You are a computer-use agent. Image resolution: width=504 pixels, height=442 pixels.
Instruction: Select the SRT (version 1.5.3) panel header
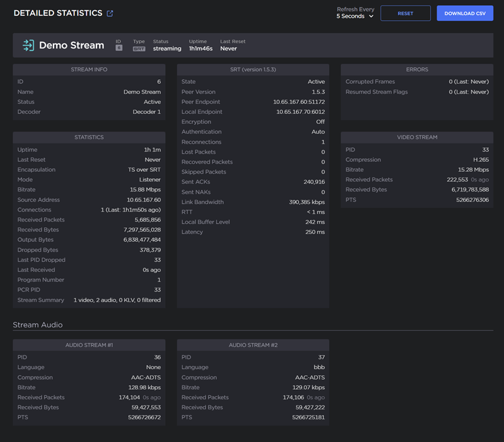(x=253, y=69)
